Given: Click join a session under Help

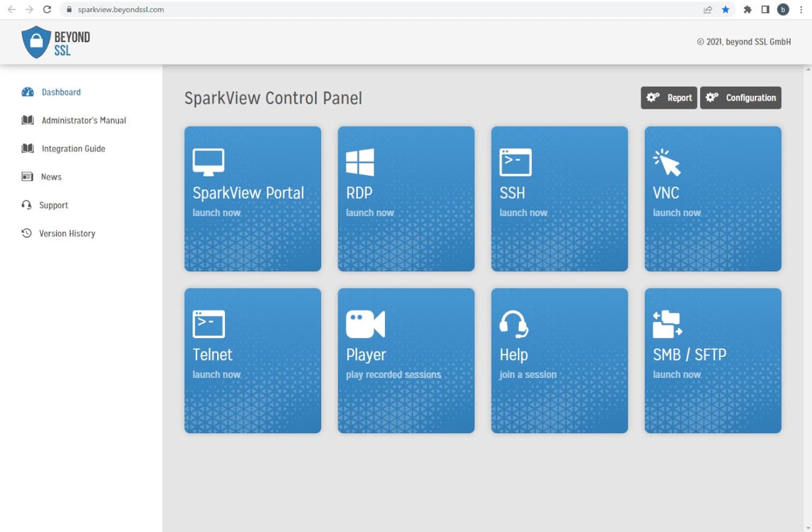Looking at the screenshot, I should pyautogui.click(x=527, y=374).
